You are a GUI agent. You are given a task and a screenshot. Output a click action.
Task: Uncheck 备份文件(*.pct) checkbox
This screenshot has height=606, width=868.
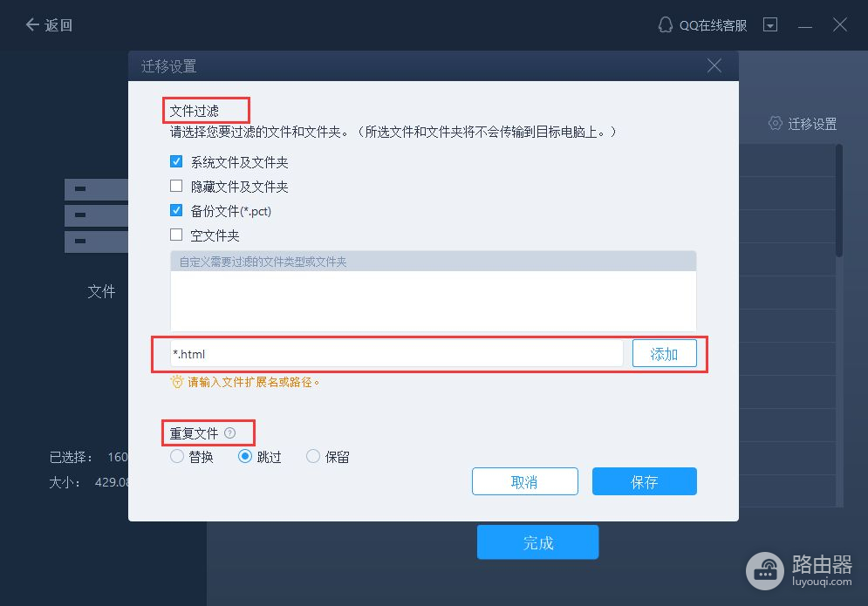click(176, 210)
